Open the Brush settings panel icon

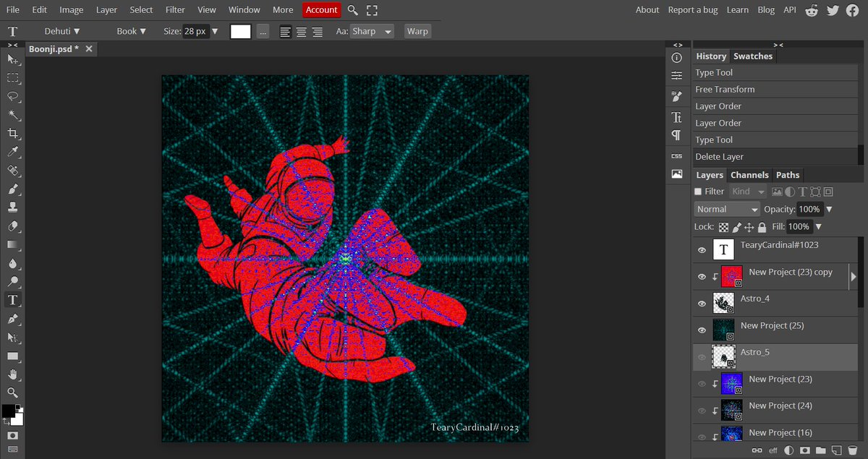(x=677, y=96)
